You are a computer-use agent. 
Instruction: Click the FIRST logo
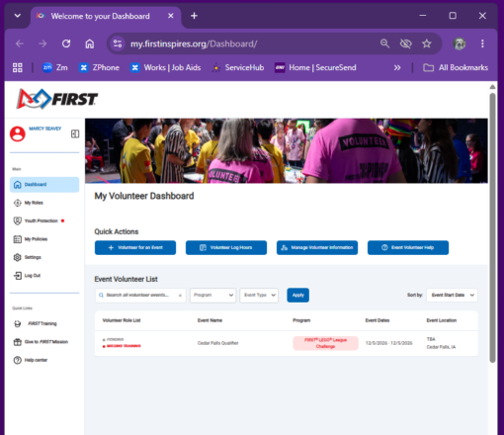click(x=57, y=99)
